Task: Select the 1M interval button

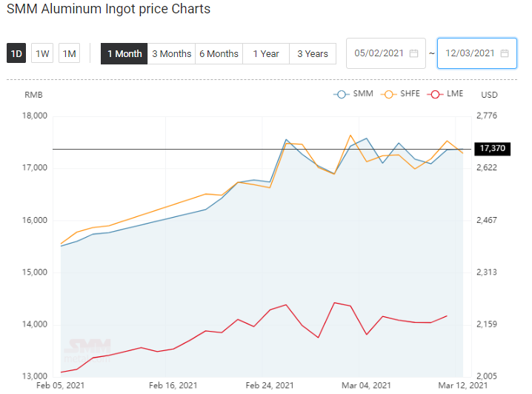Action: [69, 53]
